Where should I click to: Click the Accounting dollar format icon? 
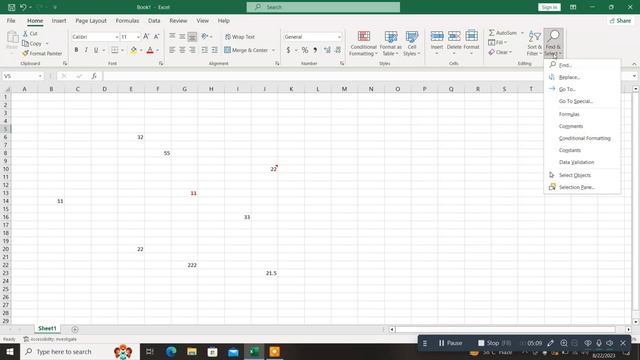(x=288, y=50)
